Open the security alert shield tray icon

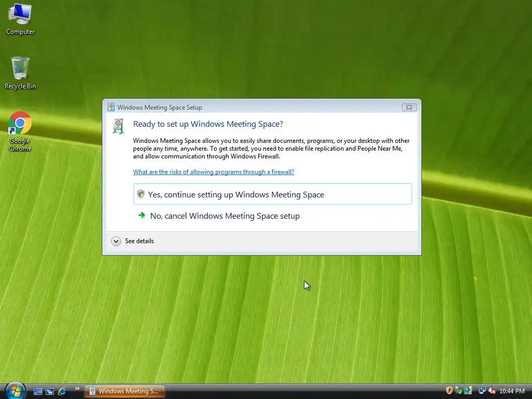pyautogui.click(x=449, y=391)
